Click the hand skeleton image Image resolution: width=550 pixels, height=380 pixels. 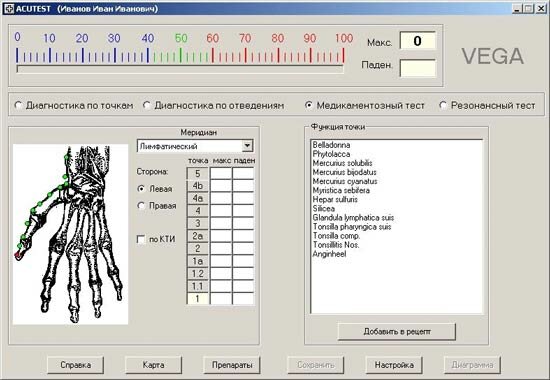[71, 234]
